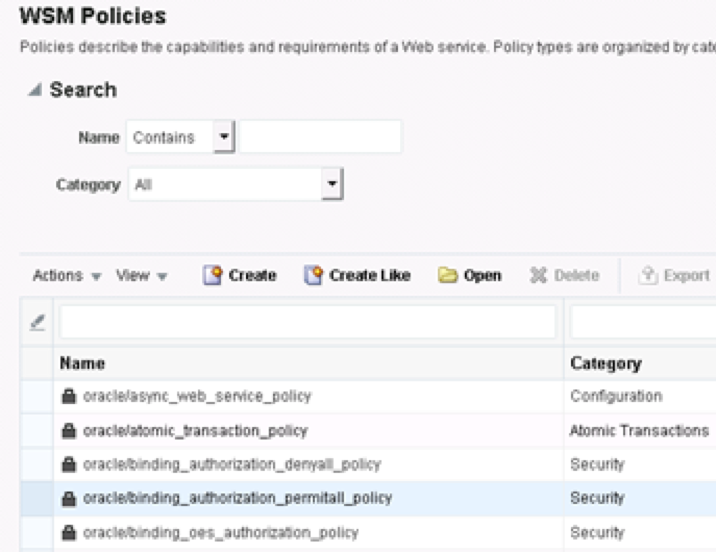Click the Delete button
This screenshot has width=716, height=552.
coord(564,275)
